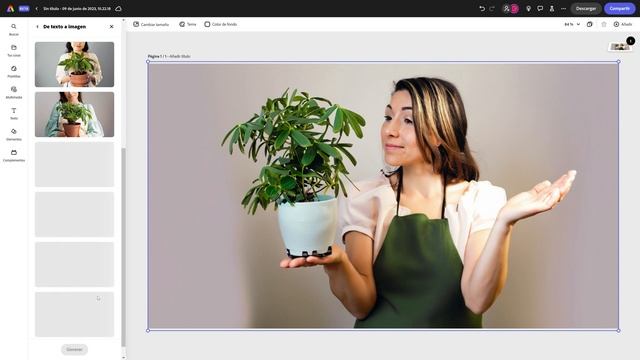Viewport: 640px width, 360px height.
Task: Open the Tema option
Action: coord(188,24)
